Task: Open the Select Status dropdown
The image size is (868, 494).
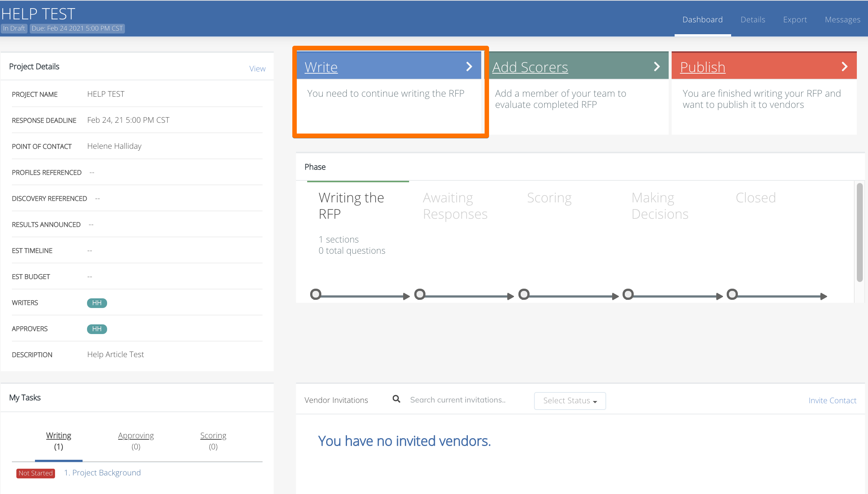Action: [x=570, y=401]
